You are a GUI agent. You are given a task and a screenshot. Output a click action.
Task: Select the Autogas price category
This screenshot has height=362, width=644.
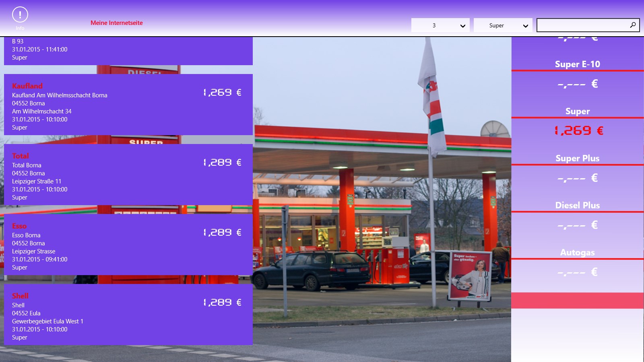coord(577,253)
